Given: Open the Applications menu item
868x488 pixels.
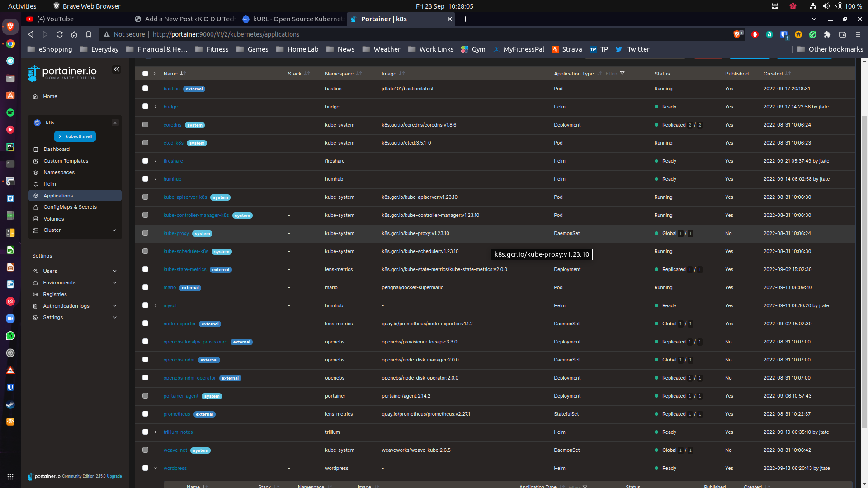Looking at the screenshot, I should pos(75,196).
